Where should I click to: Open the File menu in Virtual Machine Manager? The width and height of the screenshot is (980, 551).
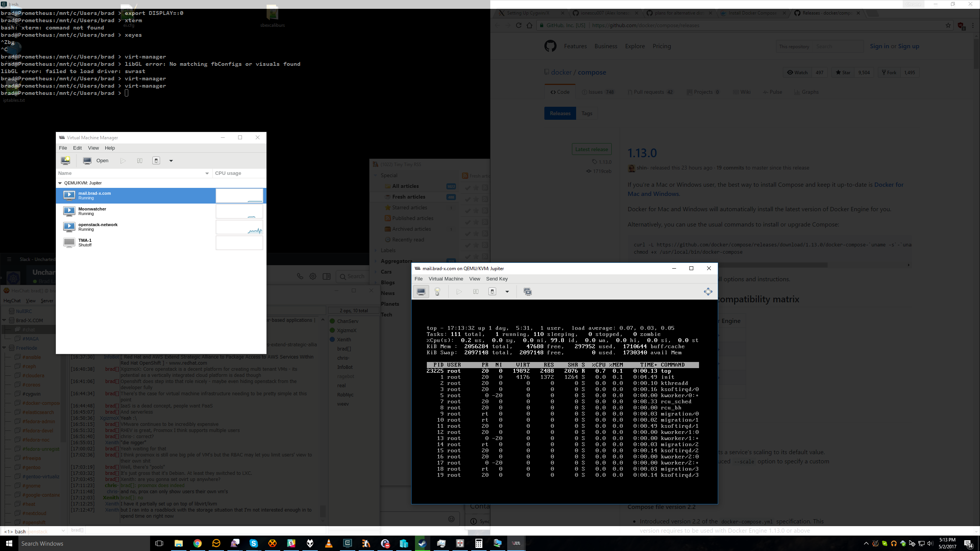(x=63, y=148)
